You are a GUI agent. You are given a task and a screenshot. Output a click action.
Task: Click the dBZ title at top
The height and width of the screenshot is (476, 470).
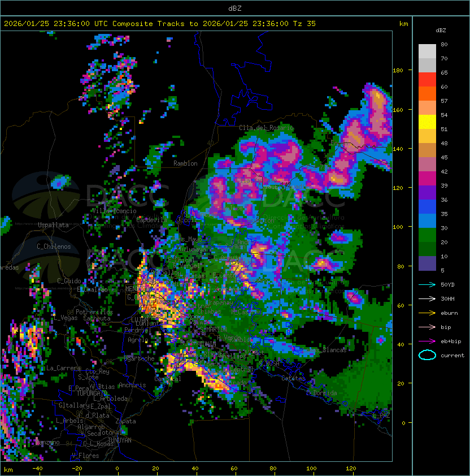coord(235,8)
